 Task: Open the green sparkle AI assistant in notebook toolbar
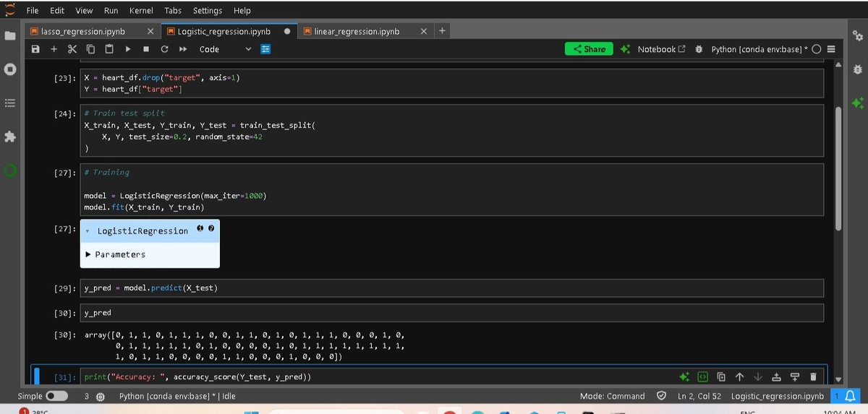point(626,49)
